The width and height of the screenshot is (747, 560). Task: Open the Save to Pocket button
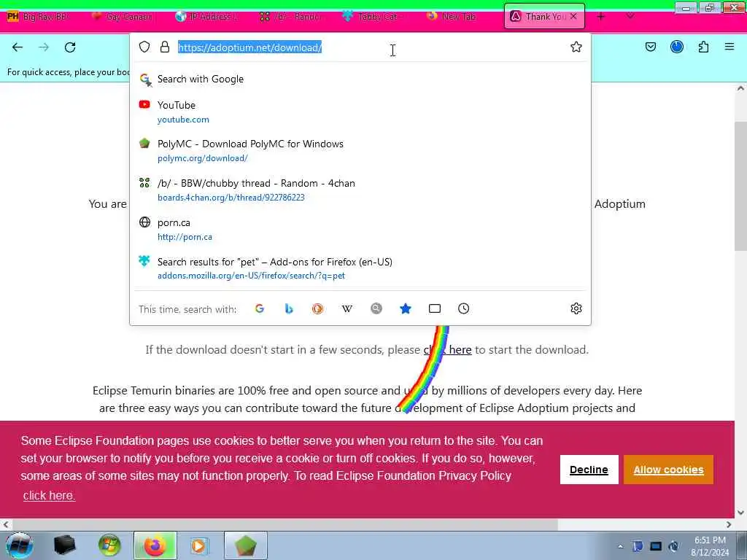pyautogui.click(x=651, y=47)
